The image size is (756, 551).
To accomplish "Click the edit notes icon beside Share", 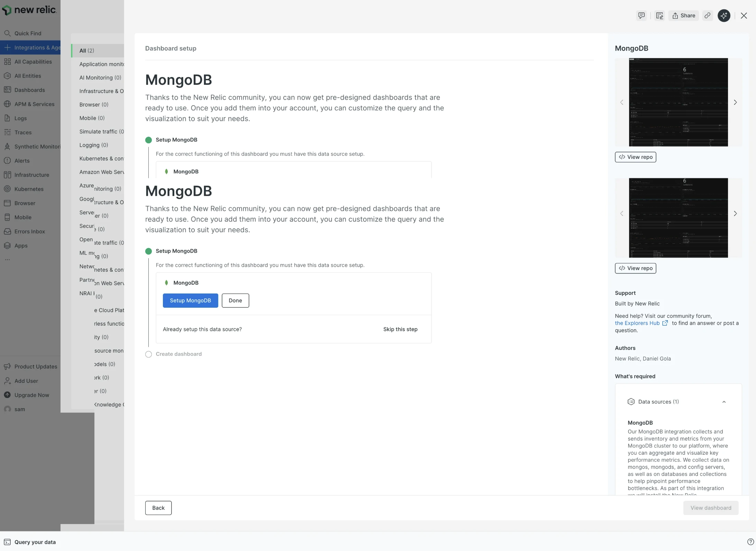I will tap(660, 16).
